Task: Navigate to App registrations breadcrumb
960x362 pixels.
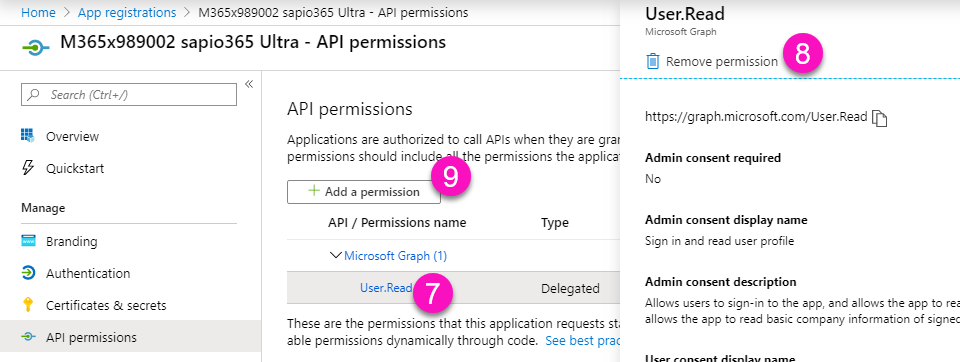Action: pyautogui.click(x=127, y=12)
